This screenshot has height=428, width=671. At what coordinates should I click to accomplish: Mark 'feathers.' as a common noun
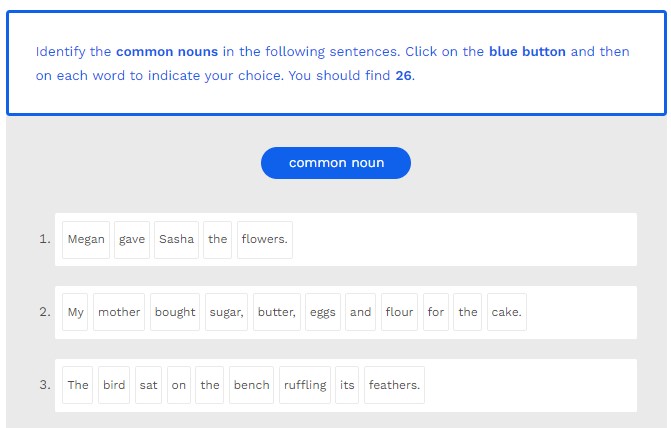394,385
